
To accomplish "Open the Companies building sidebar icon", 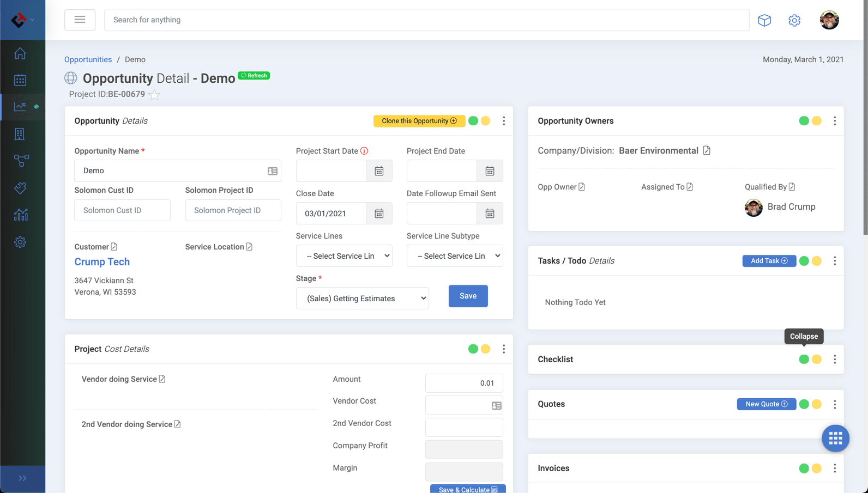I will (x=20, y=134).
